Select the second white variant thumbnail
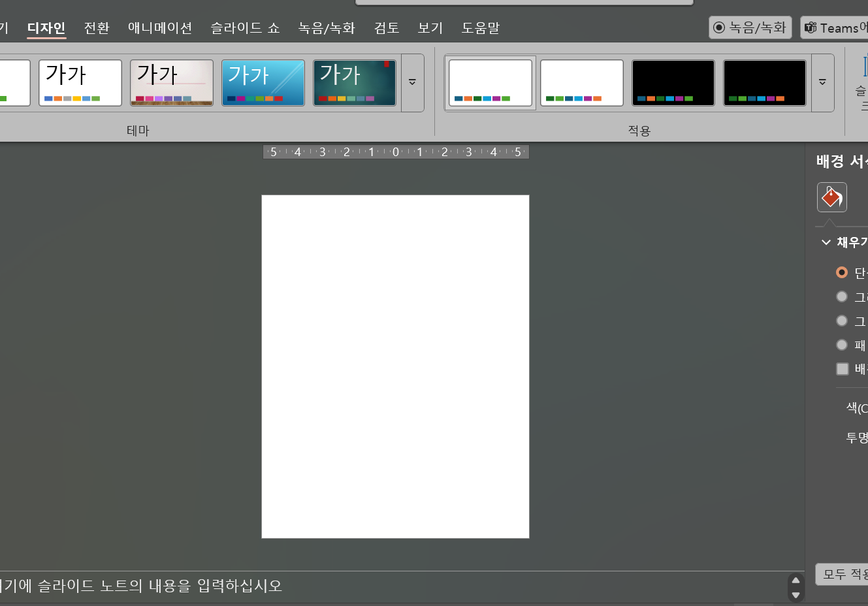 582,83
